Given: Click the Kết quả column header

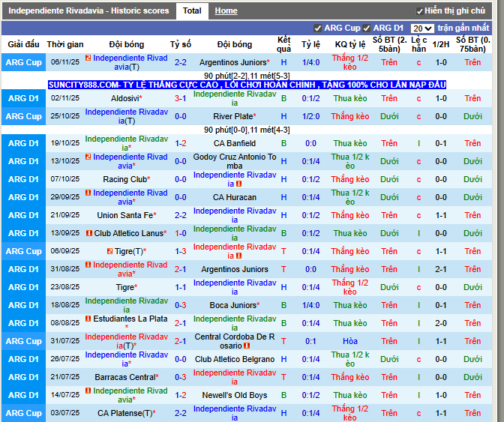Looking at the screenshot, I should [x=283, y=44].
